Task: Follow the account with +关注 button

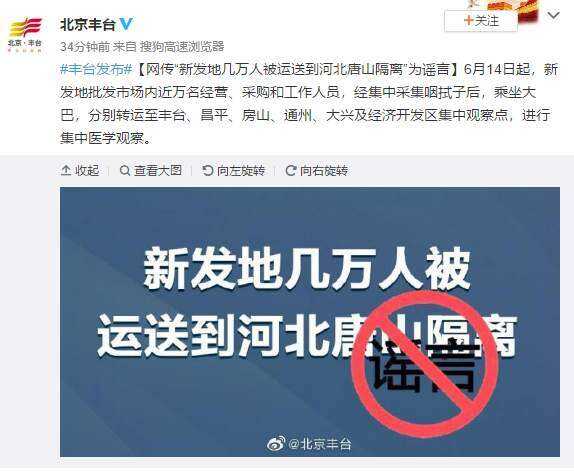Action: click(481, 20)
